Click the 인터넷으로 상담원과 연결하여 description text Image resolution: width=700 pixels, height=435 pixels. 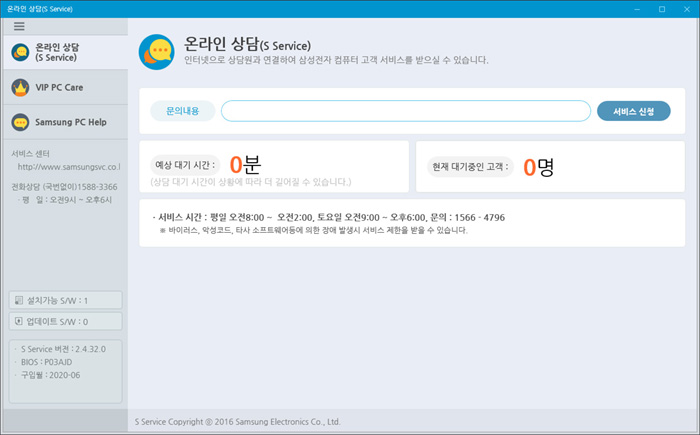(x=336, y=60)
